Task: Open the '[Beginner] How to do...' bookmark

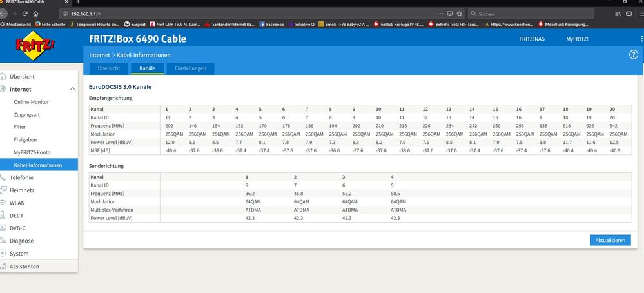Action: tap(95, 25)
